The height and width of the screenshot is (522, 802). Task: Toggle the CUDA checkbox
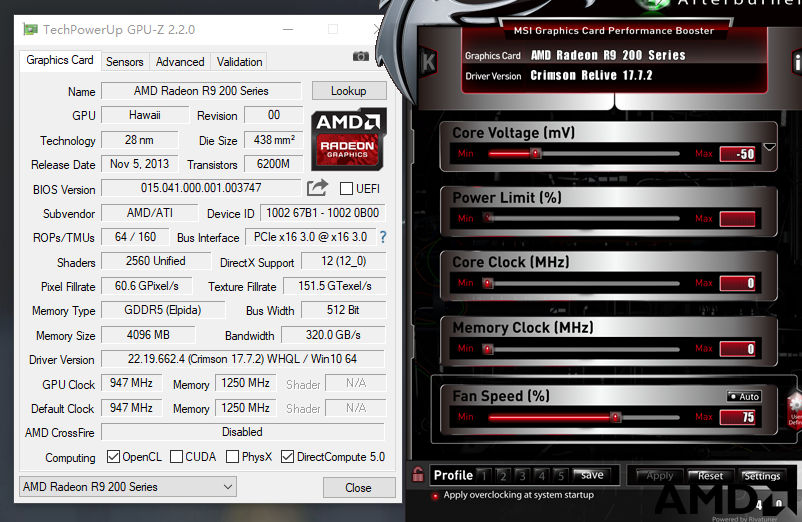point(176,457)
